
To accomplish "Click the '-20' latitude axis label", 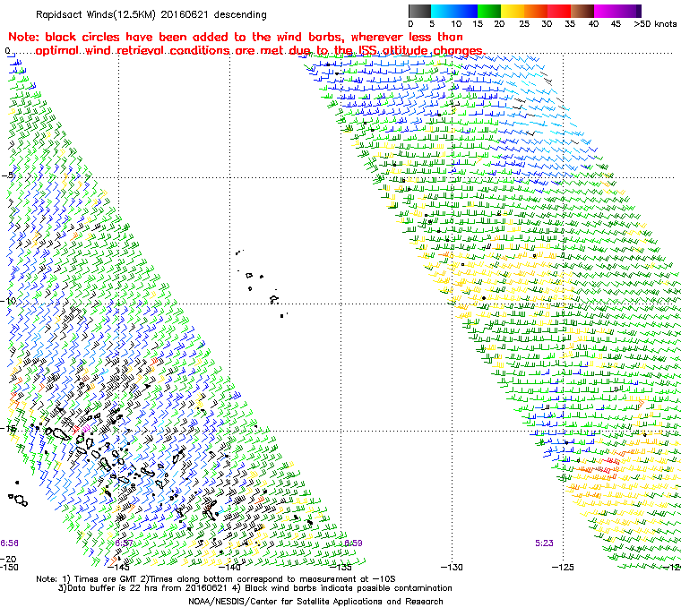I will tap(9, 559).
